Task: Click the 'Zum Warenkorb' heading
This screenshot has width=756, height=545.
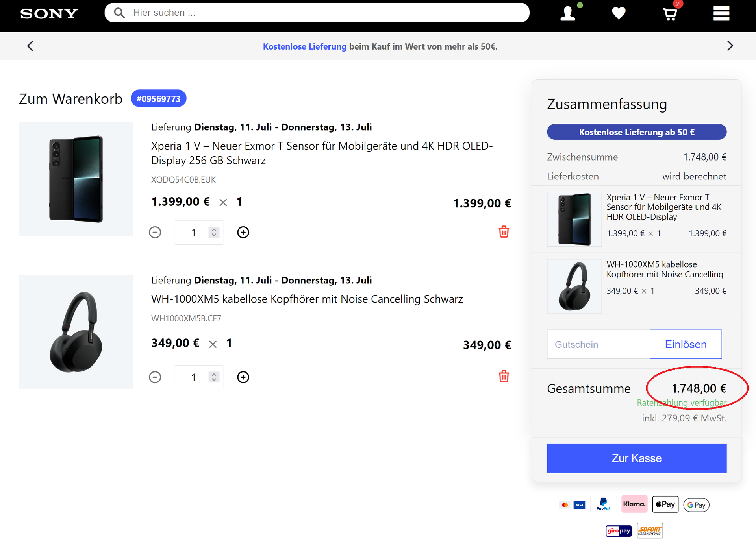Action: (x=70, y=99)
